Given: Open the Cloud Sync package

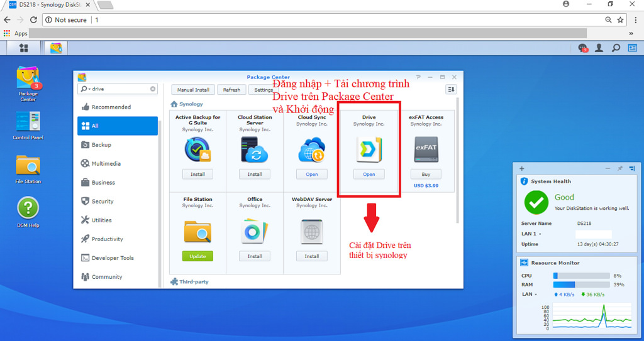Looking at the screenshot, I should click(x=312, y=174).
